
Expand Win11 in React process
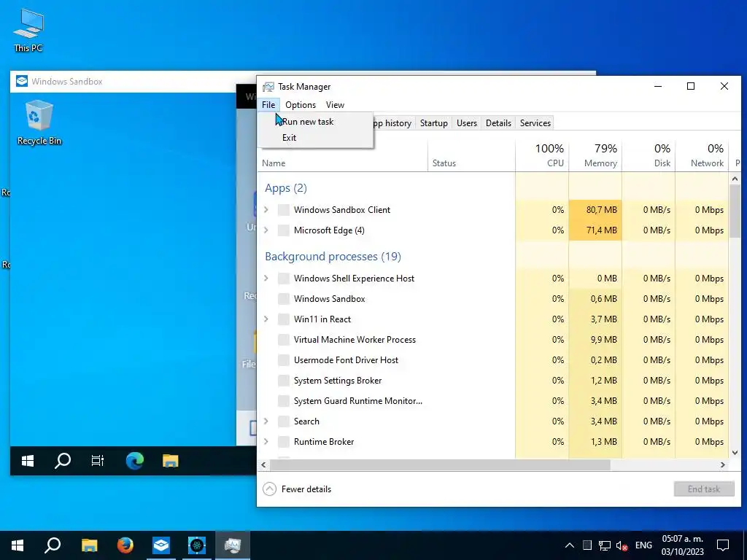266,319
